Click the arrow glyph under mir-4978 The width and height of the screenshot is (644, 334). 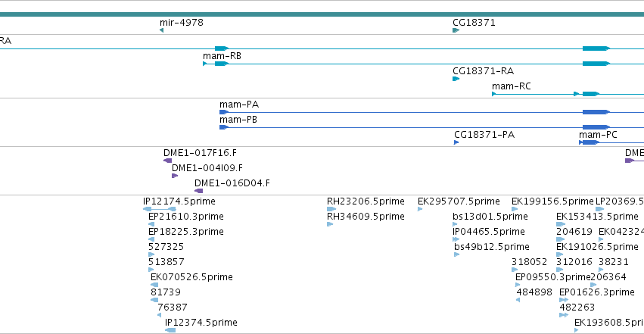(161, 30)
